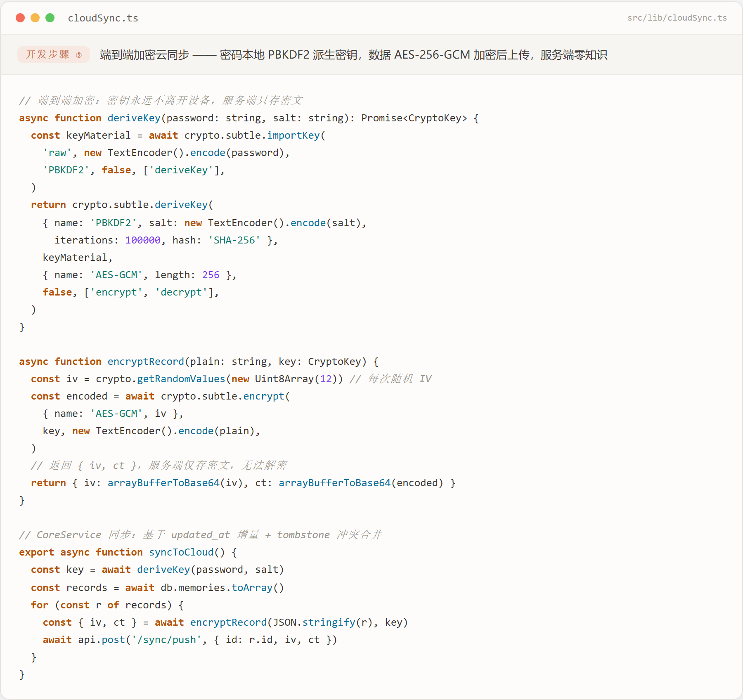The width and height of the screenshot is (743, 700).
Task: Click the comment 端到端加密：密钥永远不离开设备
Action: (x=161, y=100)
